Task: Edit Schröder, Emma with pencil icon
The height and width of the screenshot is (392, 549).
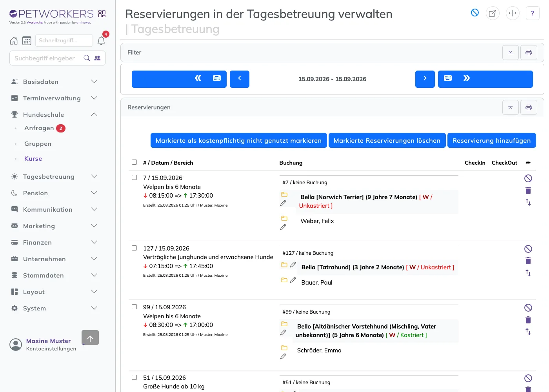Action: coord(283,356)
